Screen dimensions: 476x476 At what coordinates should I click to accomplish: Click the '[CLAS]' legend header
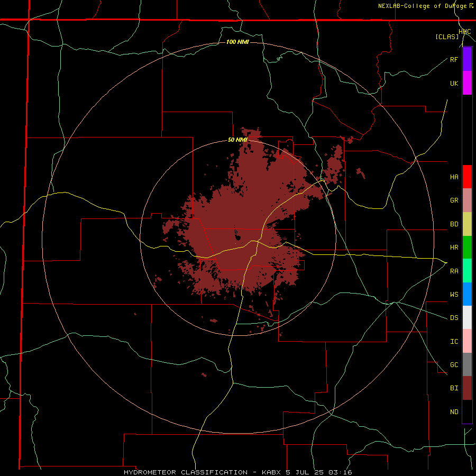[447, 37]
